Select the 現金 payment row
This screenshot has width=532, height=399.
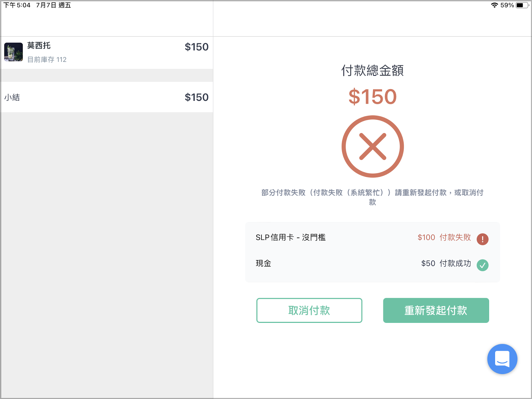click(x=372, y=264)
